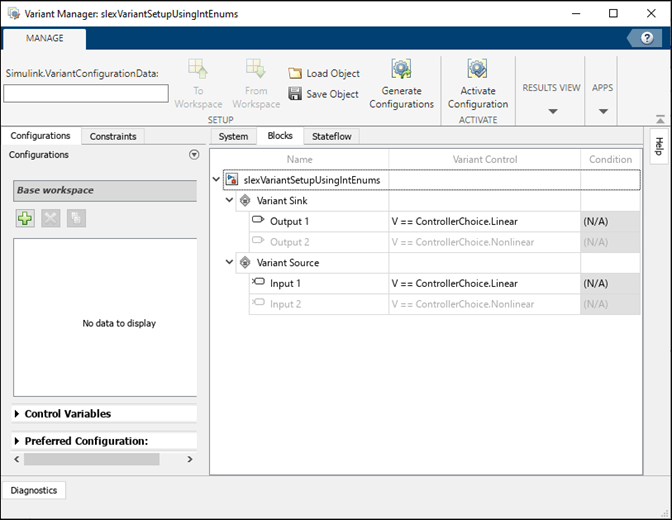Collapse the slexVariantSetupUsingIntEnums model node
The width and height of the screenshot is (672, 520).
pyautogui.click(x=218, y=180)
